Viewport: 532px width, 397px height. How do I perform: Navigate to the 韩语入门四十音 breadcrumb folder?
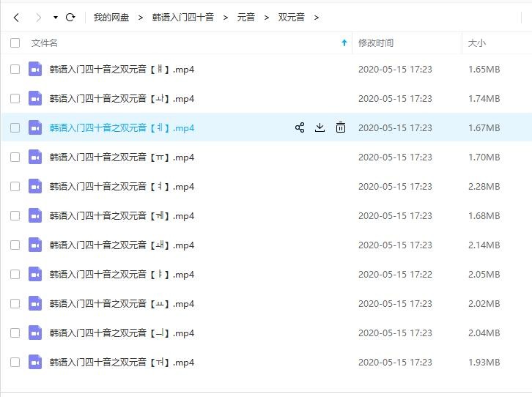click(x=182, y=17)
